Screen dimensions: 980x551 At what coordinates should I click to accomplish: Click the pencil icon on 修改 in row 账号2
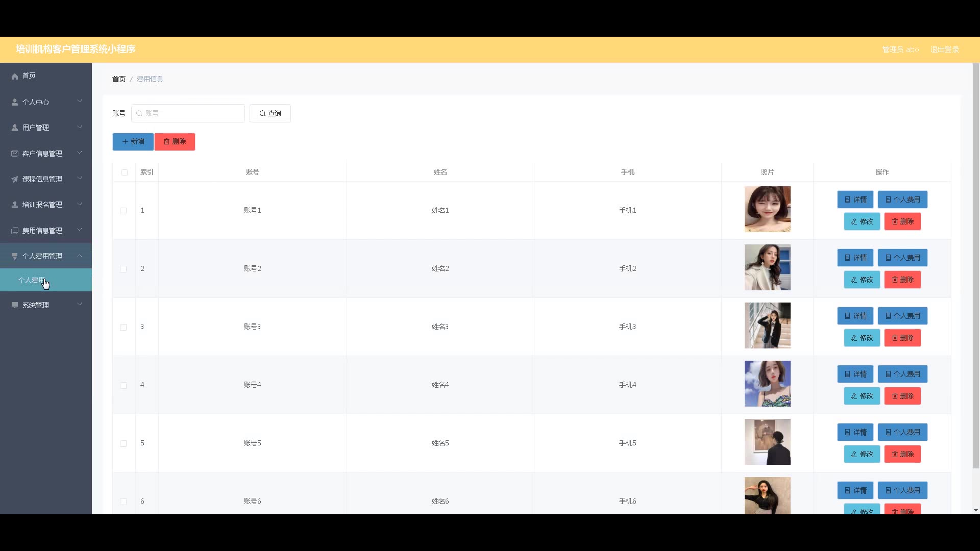coord(854,280)
